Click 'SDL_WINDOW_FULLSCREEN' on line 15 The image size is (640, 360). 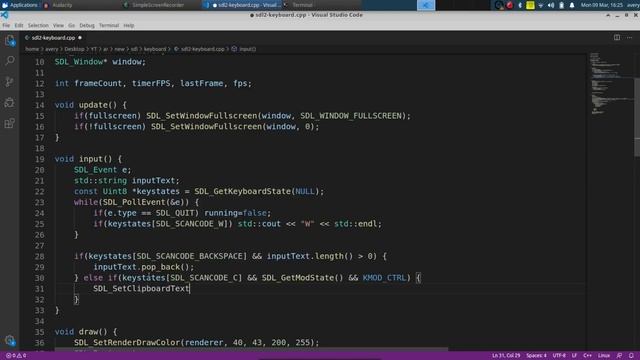click(351, 116)
